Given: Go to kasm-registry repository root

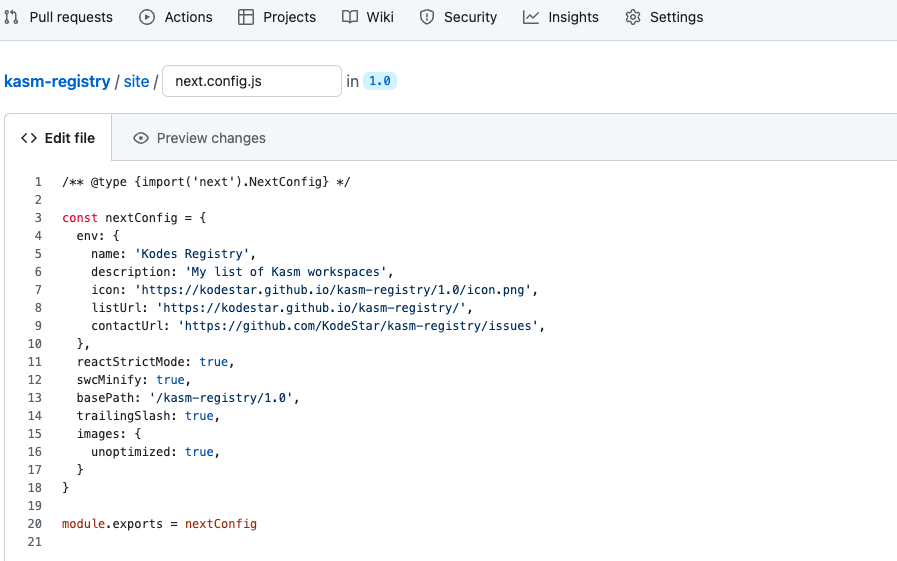Looking at the screenshot, I should click(x=57, y=81).
